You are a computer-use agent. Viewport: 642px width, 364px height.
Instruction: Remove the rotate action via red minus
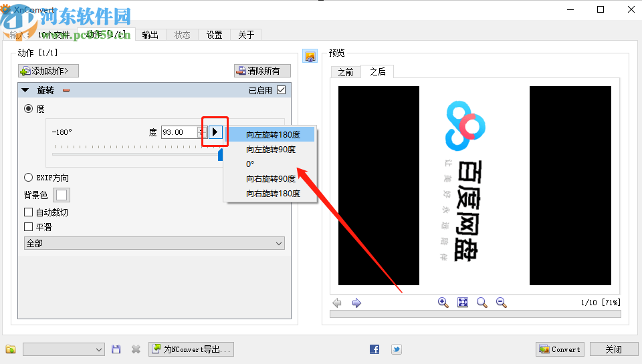click(x=66, y=90)
